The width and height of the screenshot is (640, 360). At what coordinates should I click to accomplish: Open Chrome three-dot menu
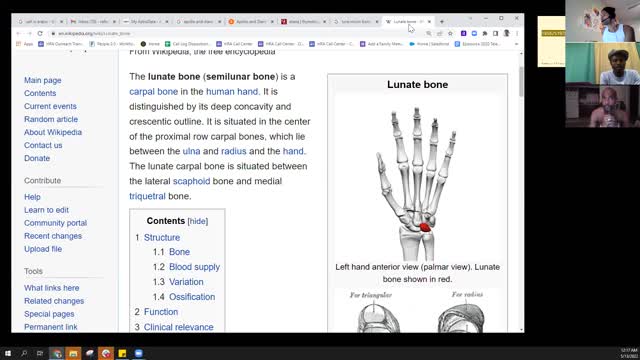click(517, 33)
